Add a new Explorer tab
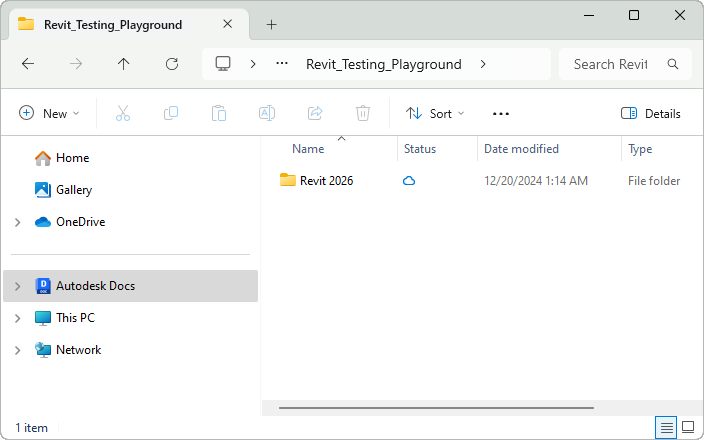The width and height of the screenshot is (704, 440). click(x=271, y=24)
